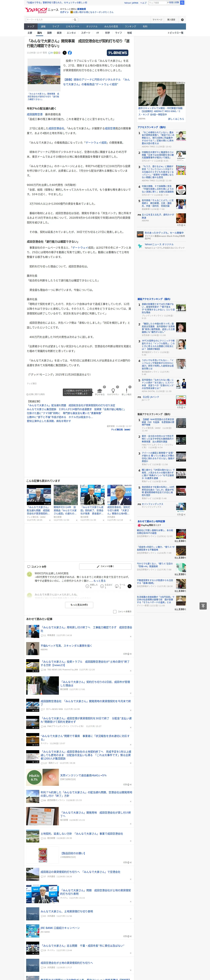Open settings via the gear icon
This screenshot has width=210, height=980.
tap(182, 20)
